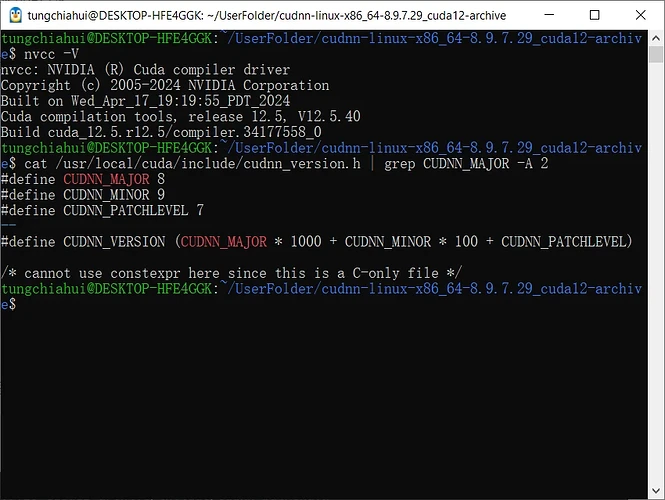
Task: Click the scrollbar up arrow
Action: 654,39
